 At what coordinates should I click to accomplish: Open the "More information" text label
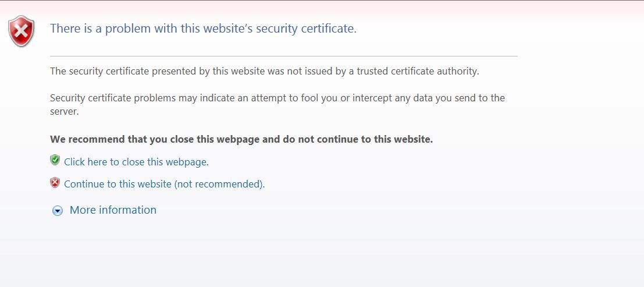coord(113,210)
